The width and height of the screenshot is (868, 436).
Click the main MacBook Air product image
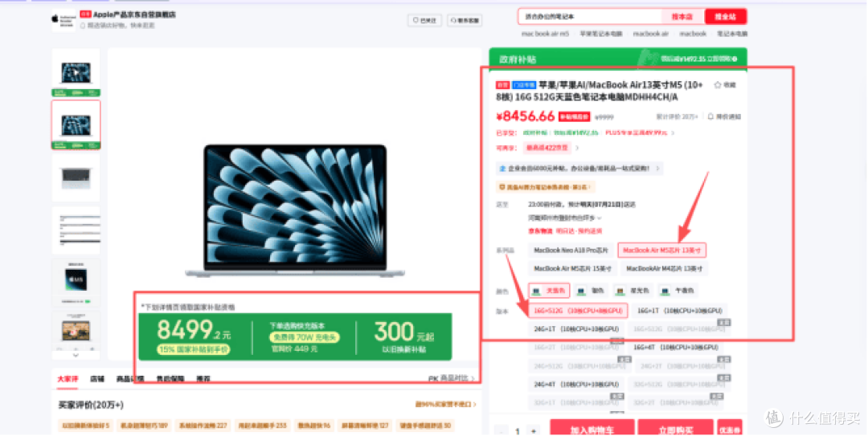295,211
